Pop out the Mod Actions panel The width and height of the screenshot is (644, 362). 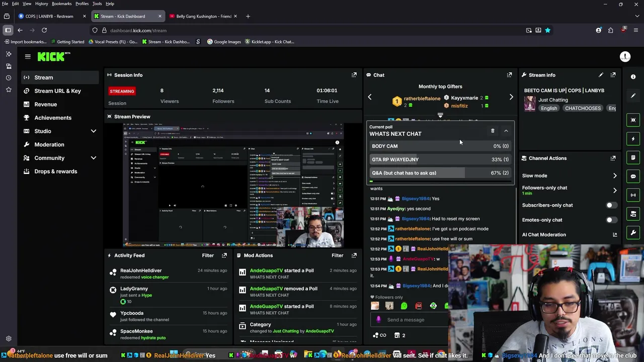point(354,255)
